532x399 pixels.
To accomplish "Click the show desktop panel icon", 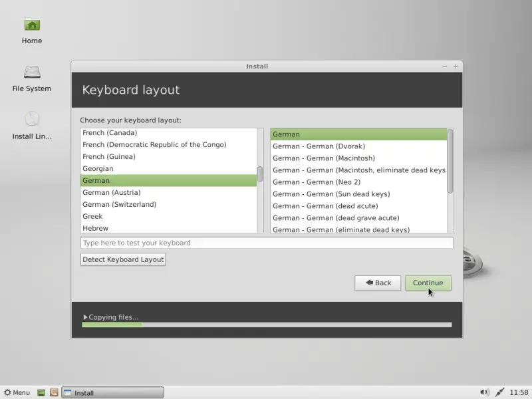I will (x=41, y=392).
